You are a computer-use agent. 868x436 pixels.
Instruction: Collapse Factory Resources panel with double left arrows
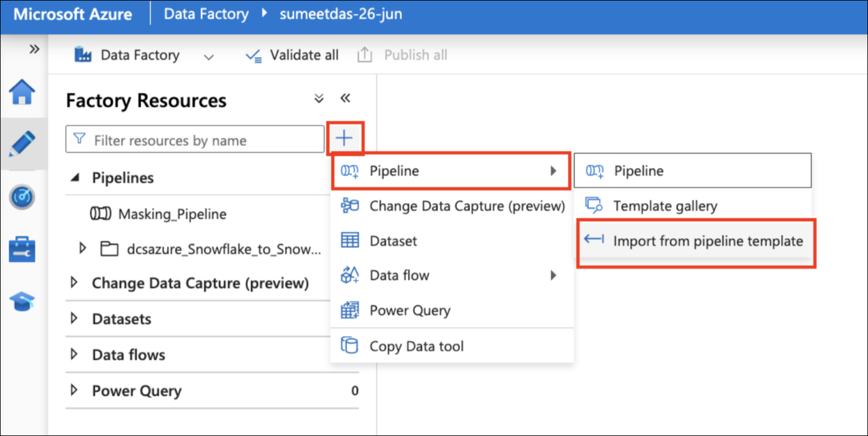(346, 98)
